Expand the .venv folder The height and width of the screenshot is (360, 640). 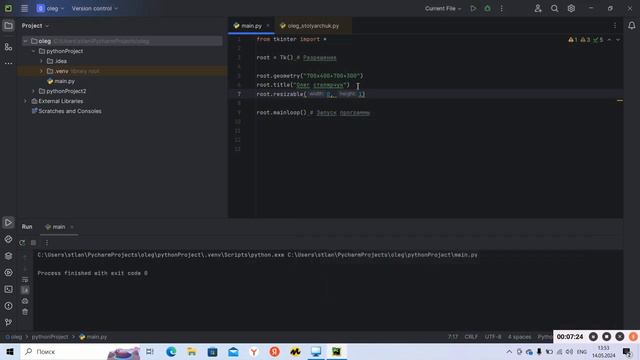41,71
